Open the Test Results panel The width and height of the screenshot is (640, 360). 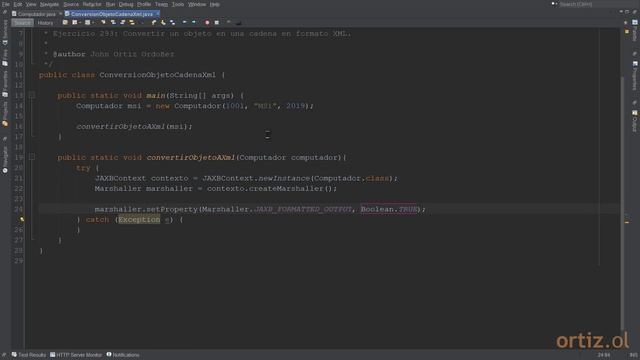coord(29,355)
